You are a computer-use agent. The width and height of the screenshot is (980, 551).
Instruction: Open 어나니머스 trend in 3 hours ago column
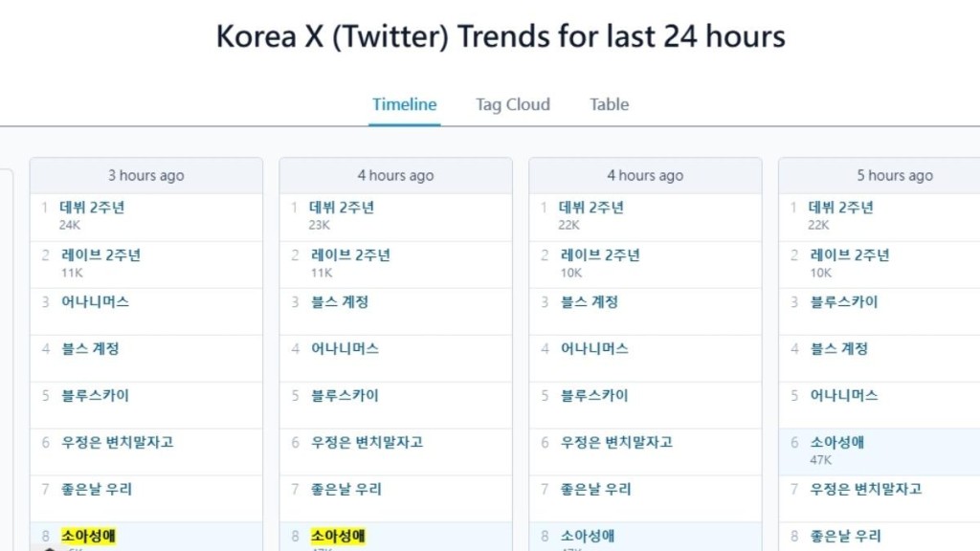95,301
